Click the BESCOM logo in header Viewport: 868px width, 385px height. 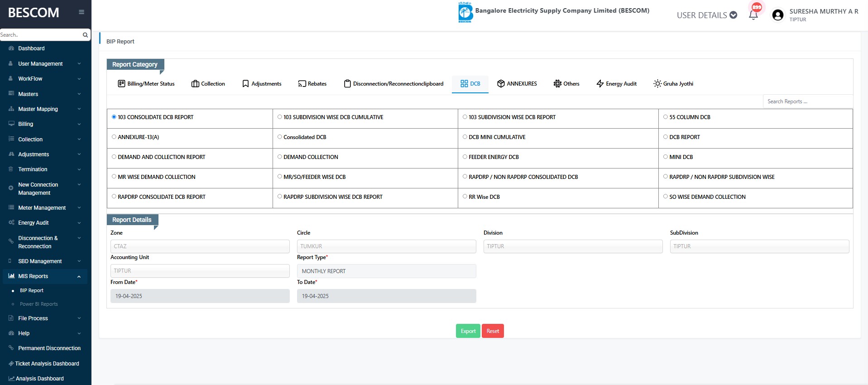[465, 12]
